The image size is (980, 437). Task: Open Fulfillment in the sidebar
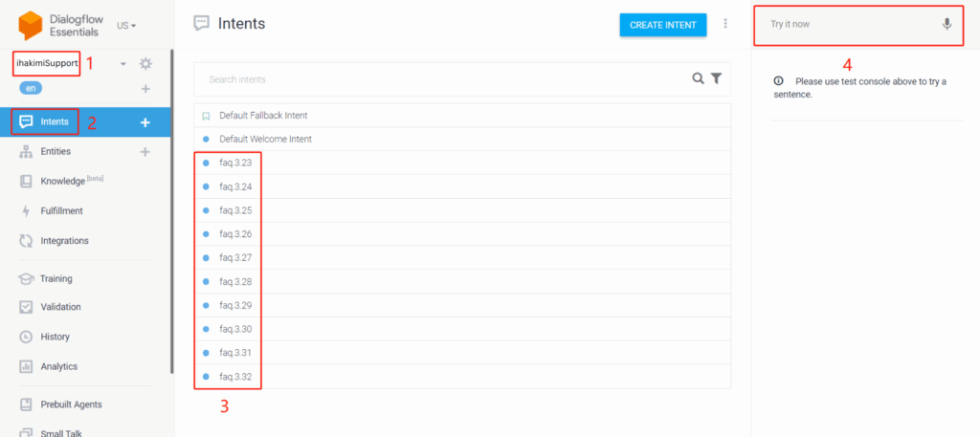click(61, 210)
